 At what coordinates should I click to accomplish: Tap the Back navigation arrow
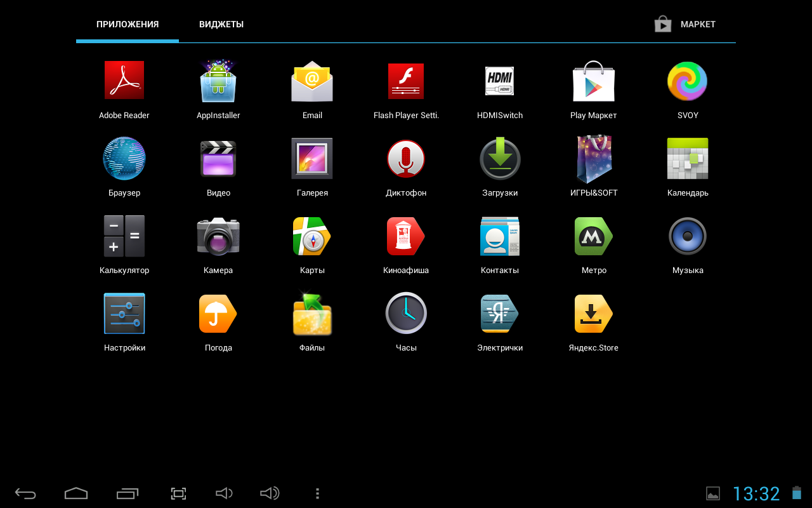point(25,493)
